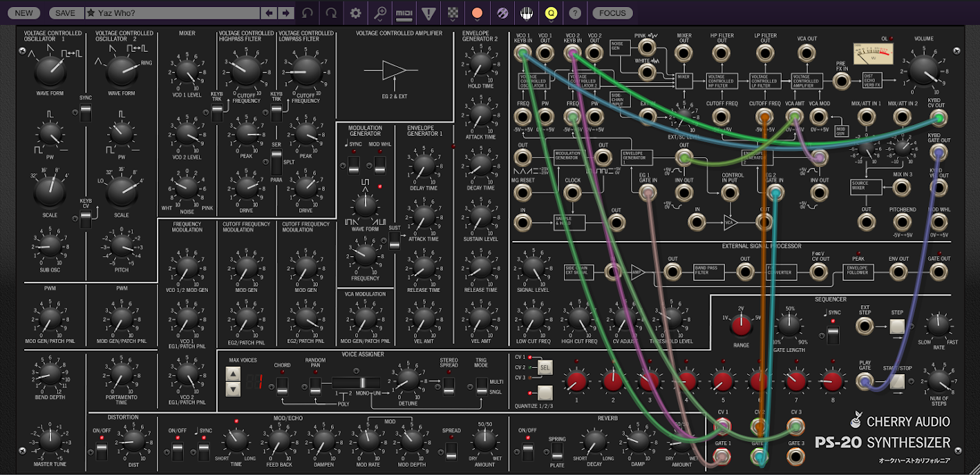Image resolution: width=980 pixels, height=475 pixels.
Task: Toggle lowpass filter KEYB TRK switch
Action: 276,113
